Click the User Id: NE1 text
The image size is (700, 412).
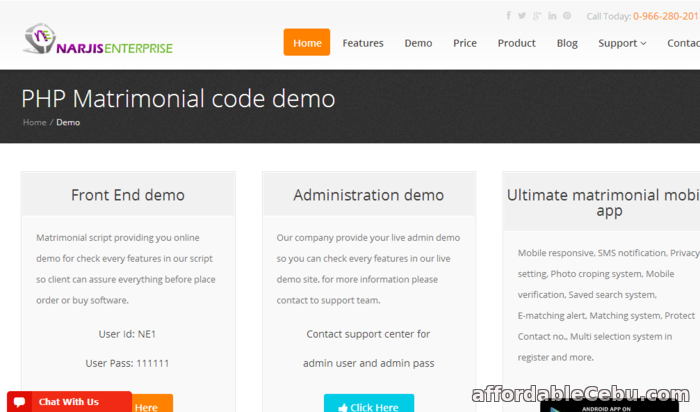[127, 334]
